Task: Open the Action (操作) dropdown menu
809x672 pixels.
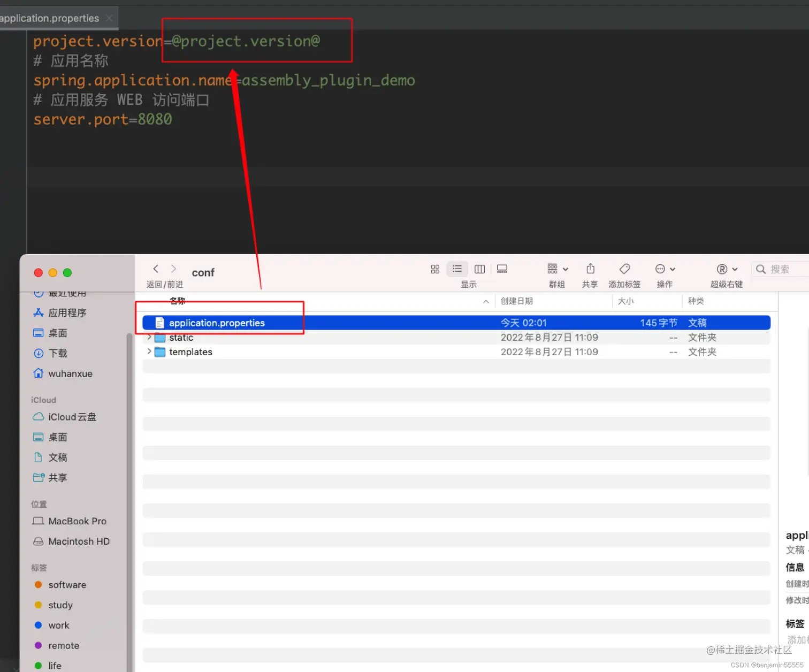Action: click(x=665, y=269)
